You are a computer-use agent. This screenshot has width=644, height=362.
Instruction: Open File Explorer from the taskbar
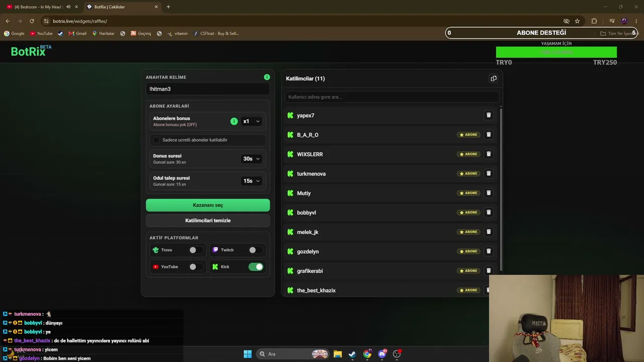point(338,354)
